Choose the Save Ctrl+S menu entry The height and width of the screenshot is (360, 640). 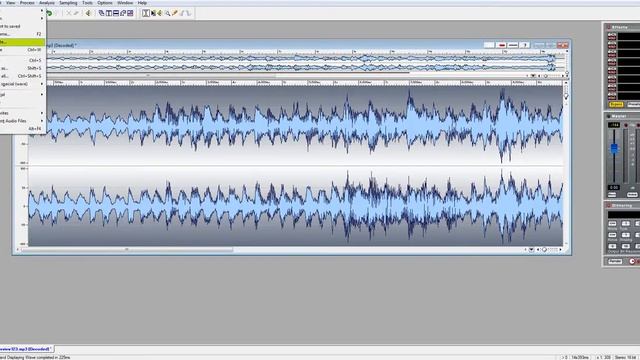[22, 60]
